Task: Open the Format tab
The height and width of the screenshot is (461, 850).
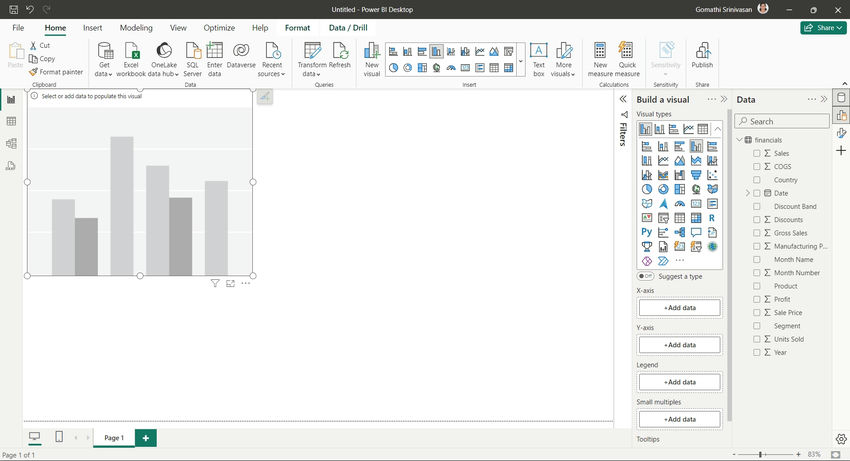Action: (298, 28)
